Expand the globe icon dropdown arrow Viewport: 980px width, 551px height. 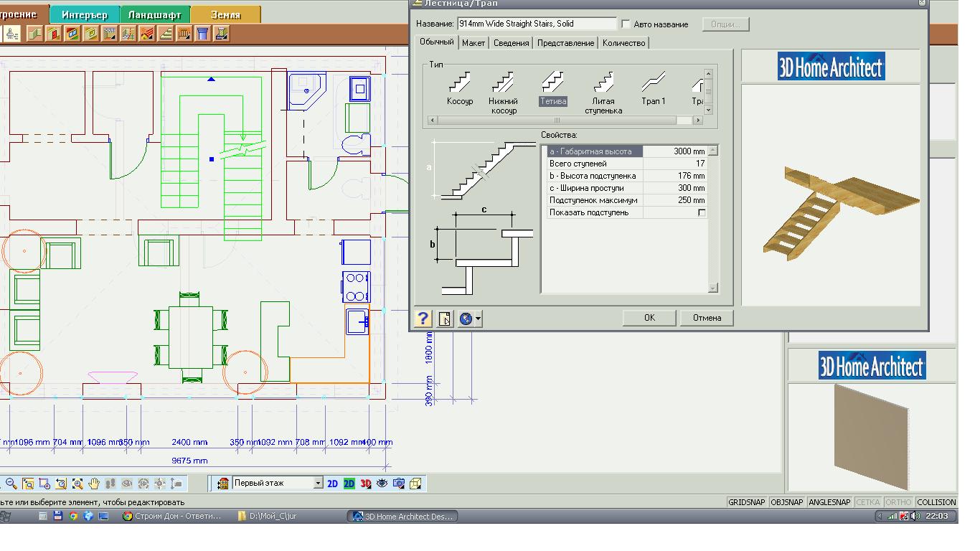click(478, 319)
